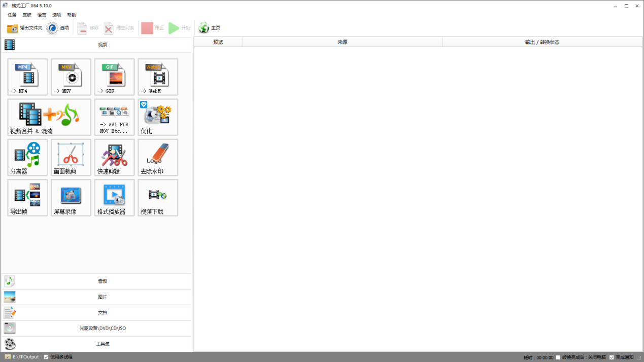Expand the 工具集 toolset category

(x=96, y=344)
